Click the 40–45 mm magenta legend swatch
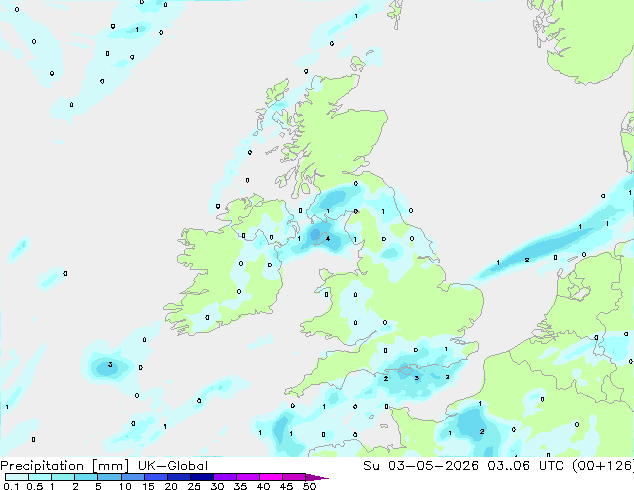The height and width of the screenshot is (490, 634). pyautogui.click(x=271, y=477)
